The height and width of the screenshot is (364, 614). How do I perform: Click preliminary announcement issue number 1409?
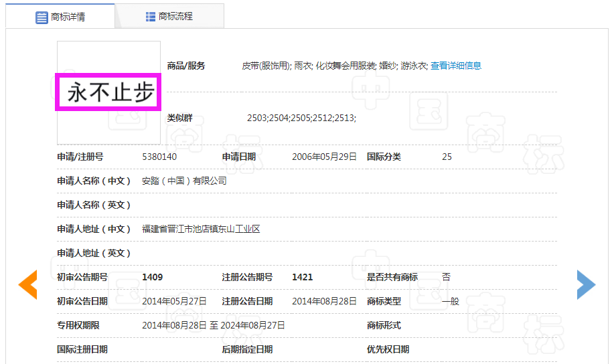[152, 277]
